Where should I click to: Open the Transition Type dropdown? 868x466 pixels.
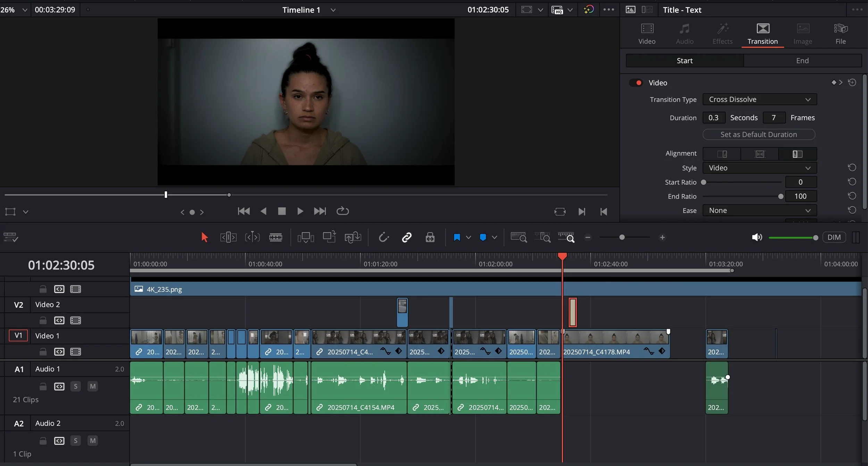[x=759, y=99]
